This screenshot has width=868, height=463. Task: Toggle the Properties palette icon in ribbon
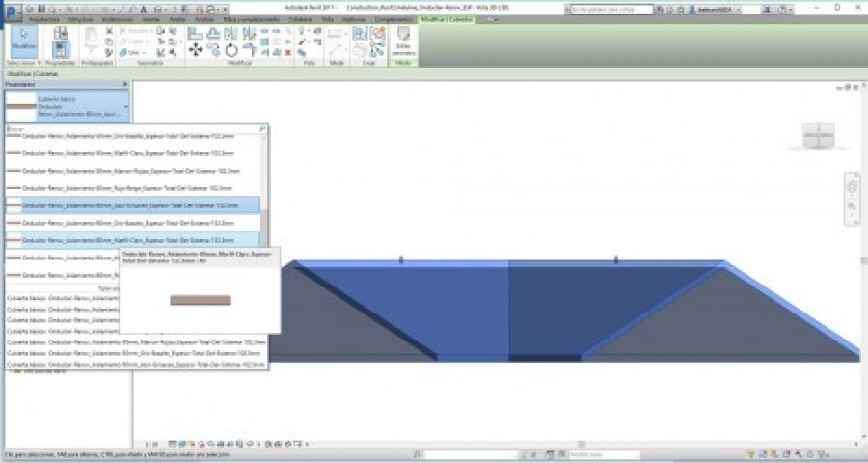pos(61,50)
